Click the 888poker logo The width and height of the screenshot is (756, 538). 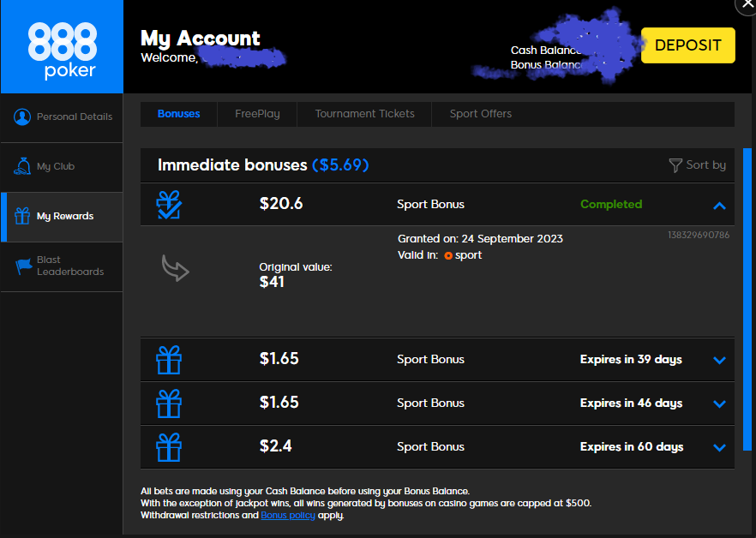[x=62, y=47]
